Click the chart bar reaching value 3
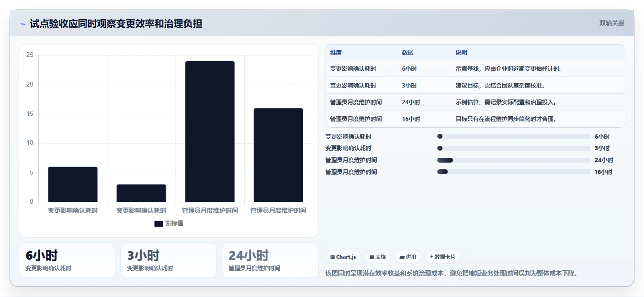Image resolution: width=644 pixels, height=297 pixels. pos(141,193)
